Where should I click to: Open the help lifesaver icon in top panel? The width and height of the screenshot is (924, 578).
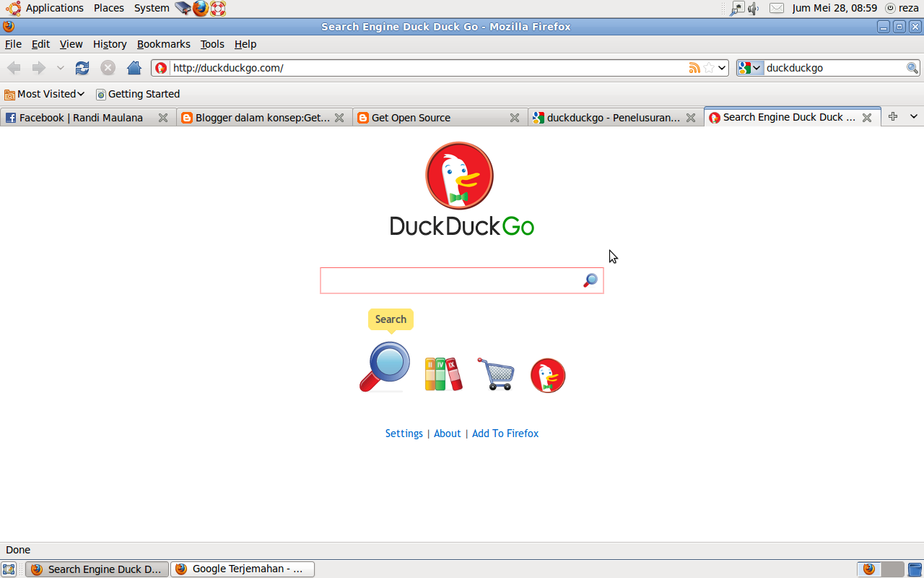coord(218,9)
